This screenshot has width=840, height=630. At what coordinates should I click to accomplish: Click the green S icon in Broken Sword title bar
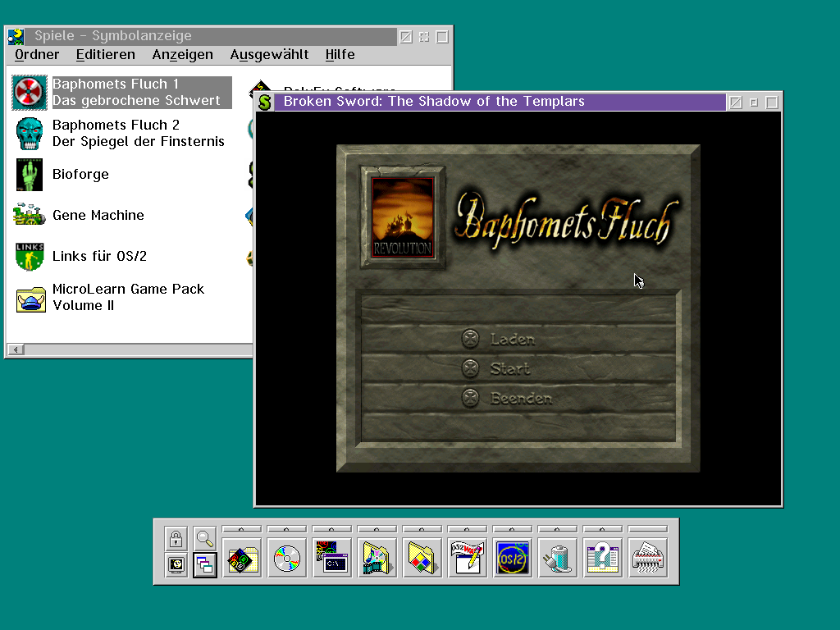tap(265, 102)
